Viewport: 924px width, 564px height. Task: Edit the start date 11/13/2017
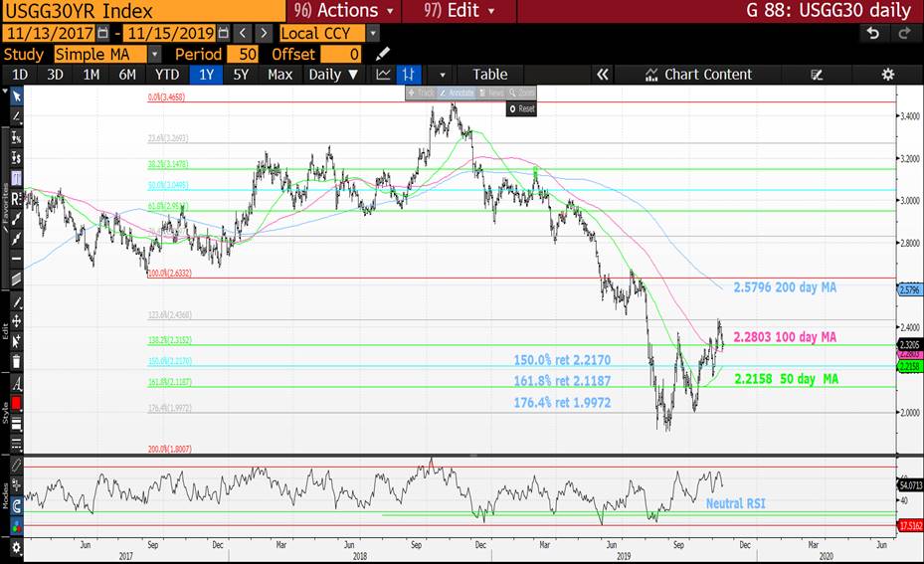tap(50, 33)
